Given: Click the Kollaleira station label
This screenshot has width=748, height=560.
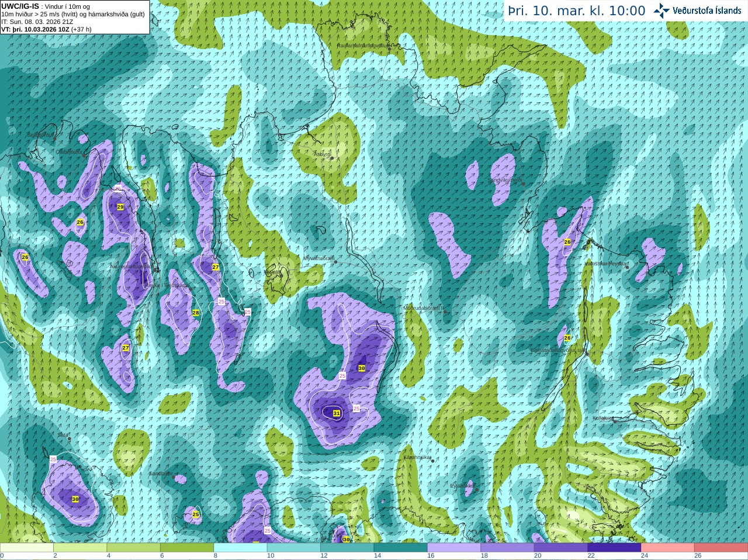Looking at the screenshot, I should click(602, 418).
